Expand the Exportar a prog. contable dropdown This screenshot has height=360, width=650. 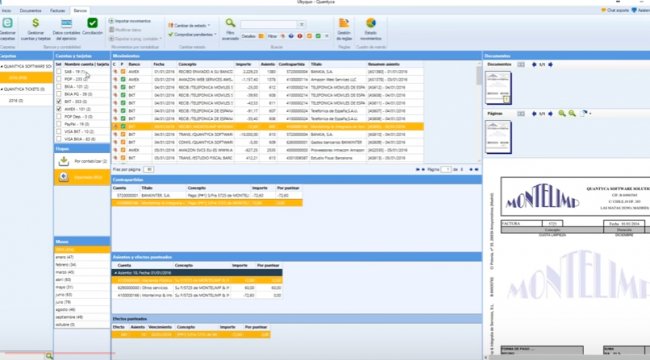point(135,39)
